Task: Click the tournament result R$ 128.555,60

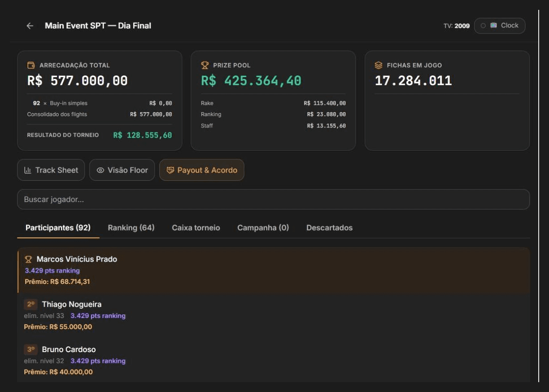Action: click(143, 135)
